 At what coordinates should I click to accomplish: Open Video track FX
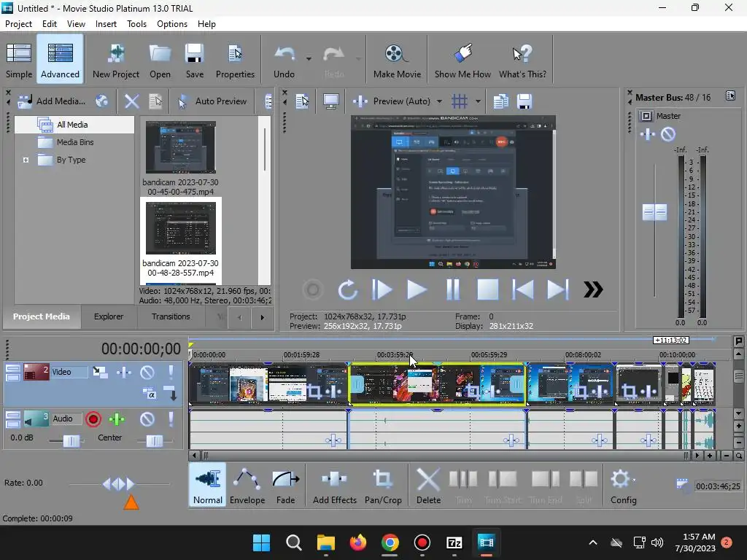click(124, 372)
